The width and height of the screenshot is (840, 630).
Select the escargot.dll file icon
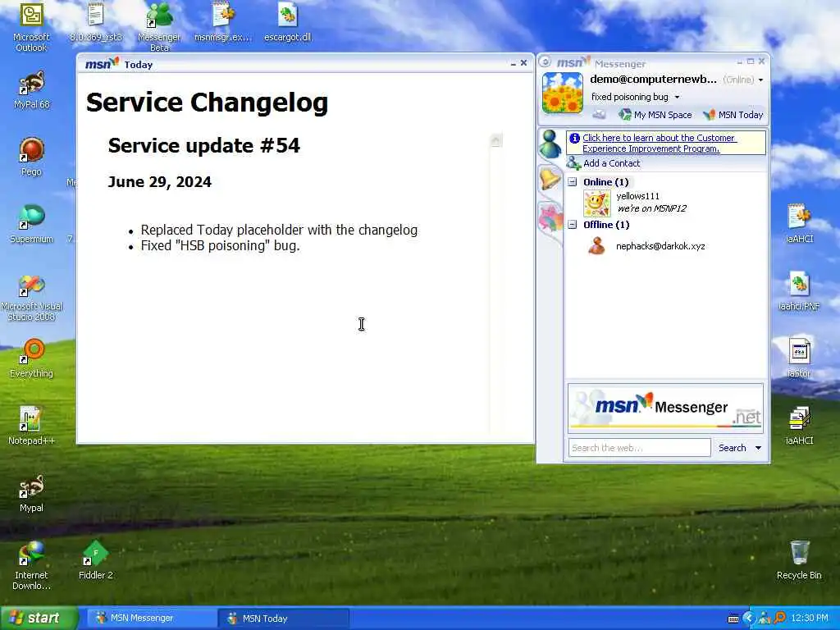(288, 22)
